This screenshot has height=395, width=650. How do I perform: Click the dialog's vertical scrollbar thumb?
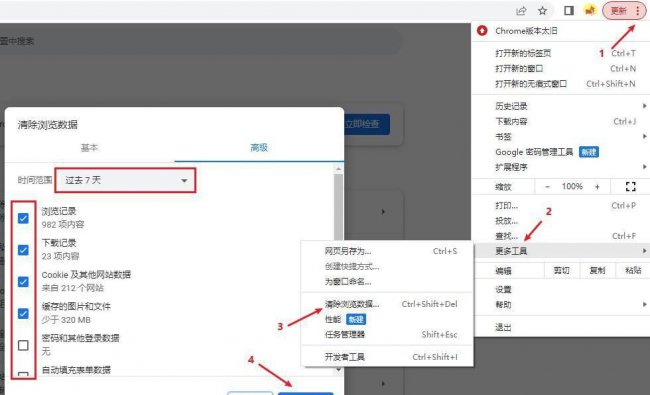tap(338, 208)
